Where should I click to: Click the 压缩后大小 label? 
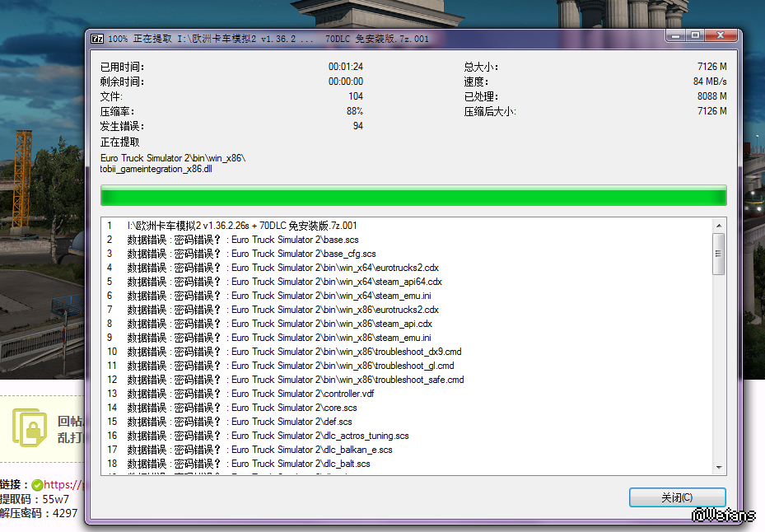click(x=490, y=112)
